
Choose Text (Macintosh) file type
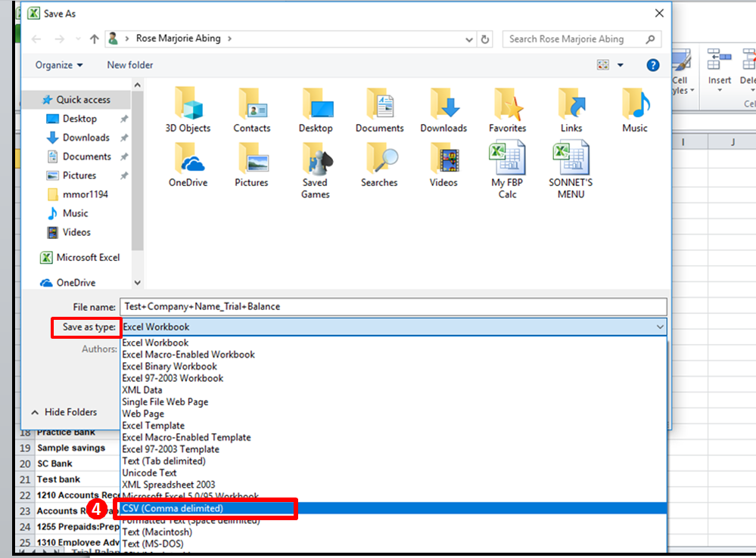[394, 532]
